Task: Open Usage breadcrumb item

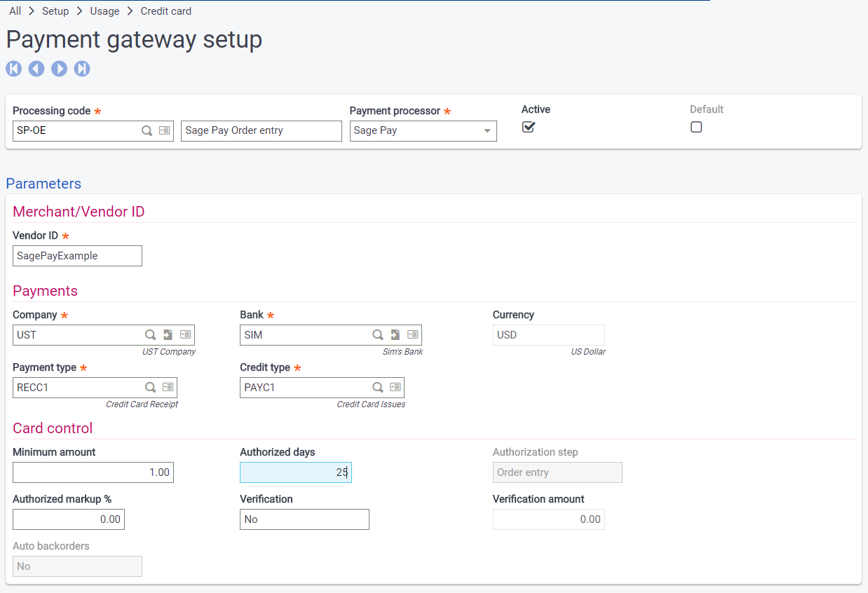Action: click(x=105, y=11)
